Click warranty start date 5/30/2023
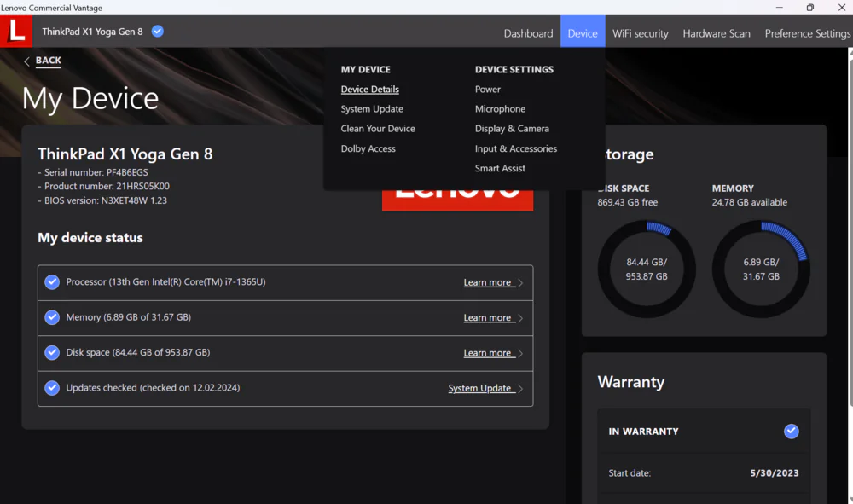Image resolution: width=853 pixels, height=504 pixels. click(x=775, y=473)
